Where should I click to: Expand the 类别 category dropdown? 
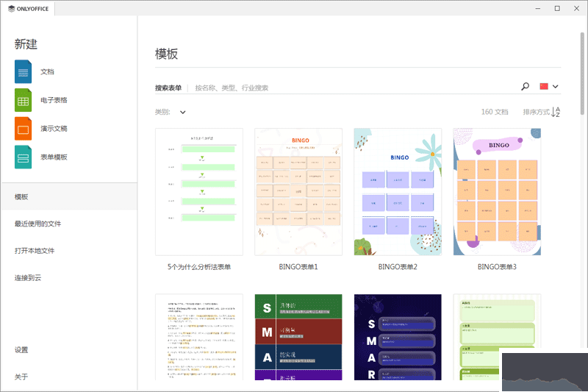tap(183, 113)
